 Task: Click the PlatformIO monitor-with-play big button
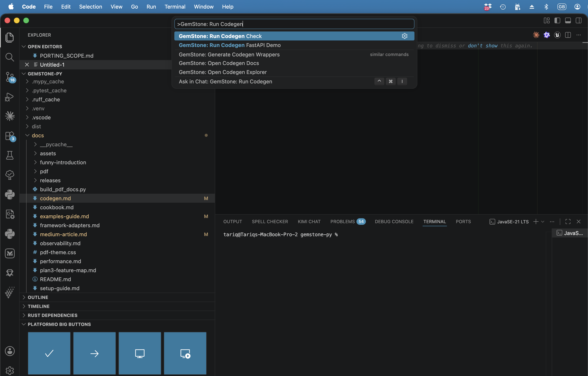185,353
